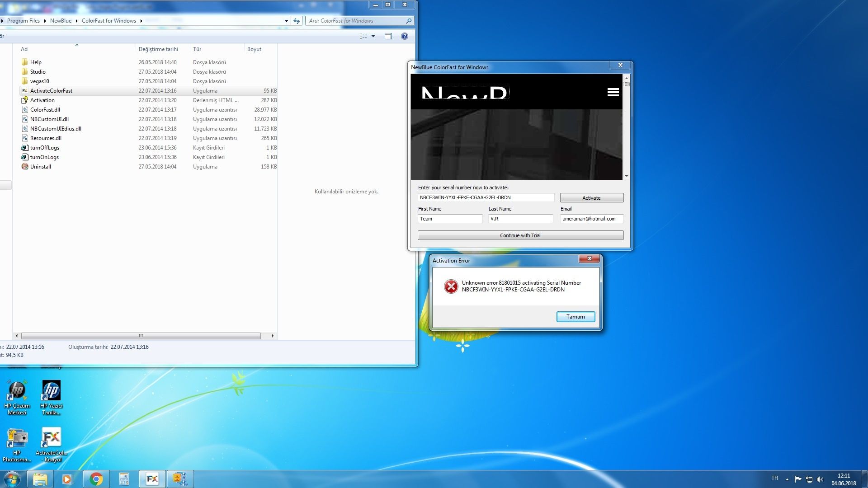Open Chrome from the taskbar

pos(96,479)
